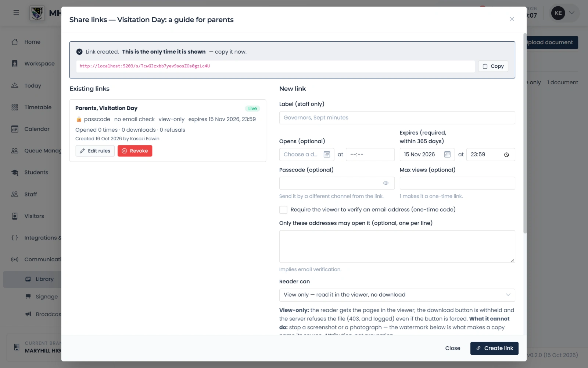Click the dialog vertical scrollbar

[x=525, y=133]
